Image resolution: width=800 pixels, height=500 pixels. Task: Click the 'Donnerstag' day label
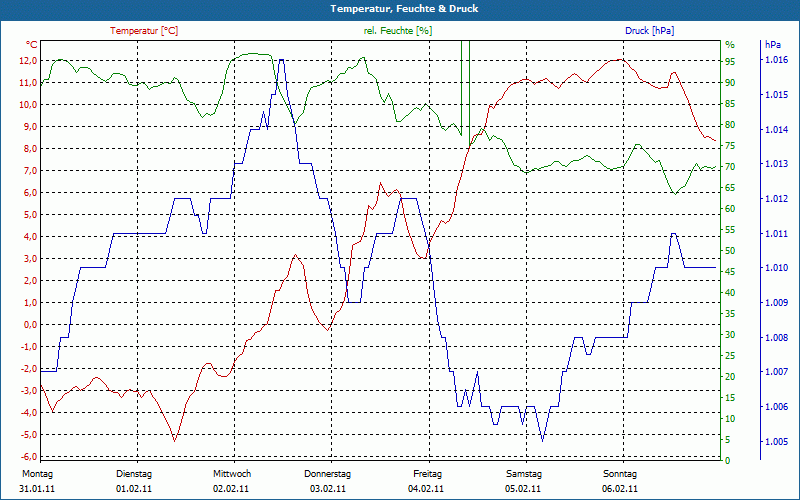328,474
